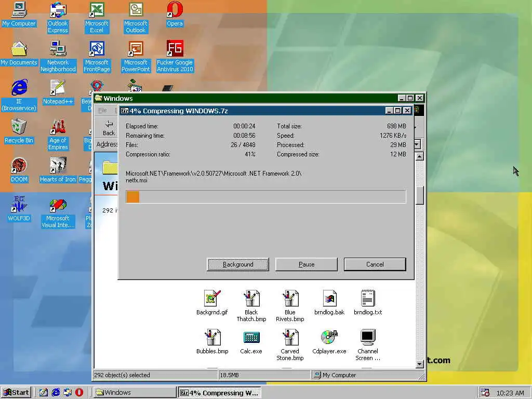This screenshot has height=399, width=532.
Task: Click Back button in Windows explorer toolbar
Action: pyautogui.click(x=109, y=128)
